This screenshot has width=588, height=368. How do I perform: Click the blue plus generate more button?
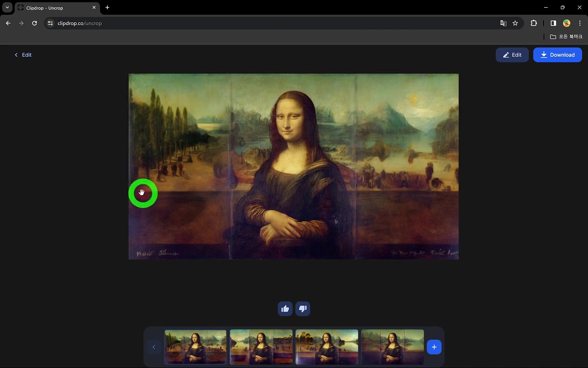(434, 347)
